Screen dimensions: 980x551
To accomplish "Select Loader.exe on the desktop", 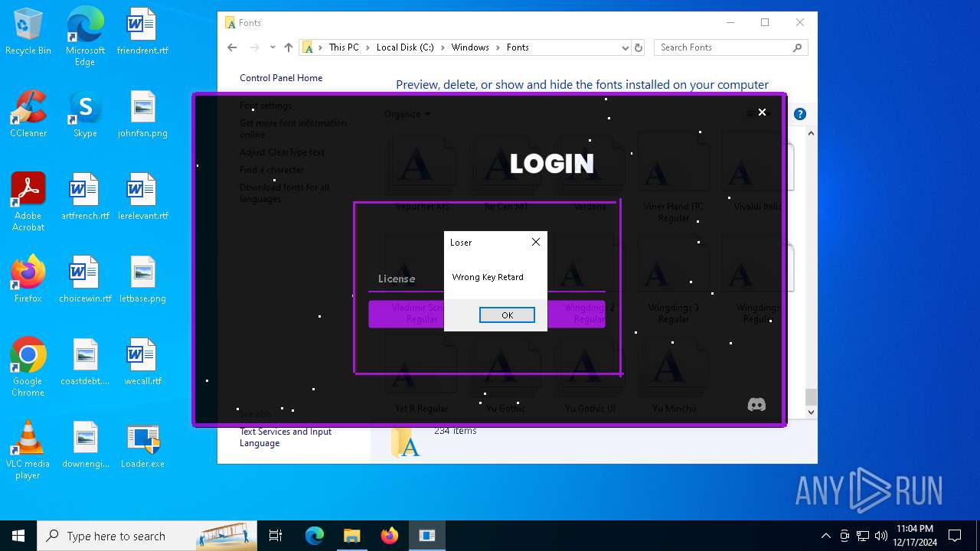I will tap(142, 445).
